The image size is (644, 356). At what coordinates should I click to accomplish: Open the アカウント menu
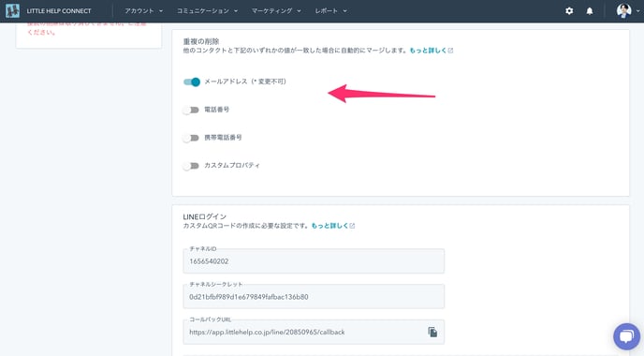click(x=144, y=11)
